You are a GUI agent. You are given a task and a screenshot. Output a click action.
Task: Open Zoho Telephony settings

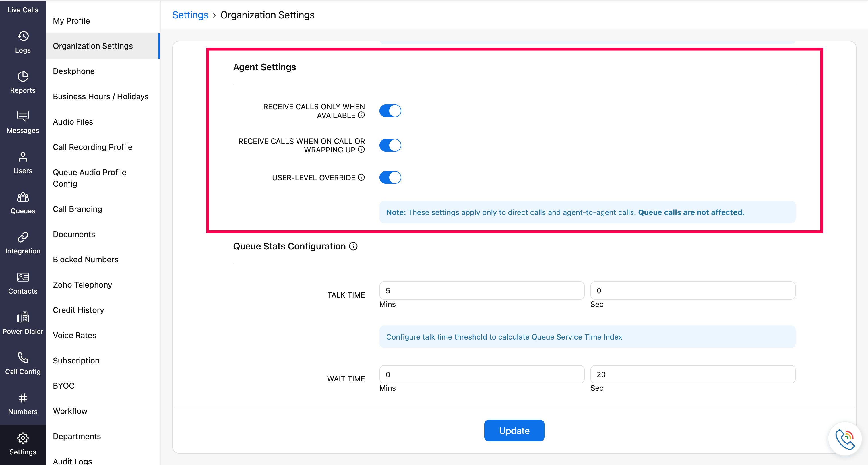point(83,285)
